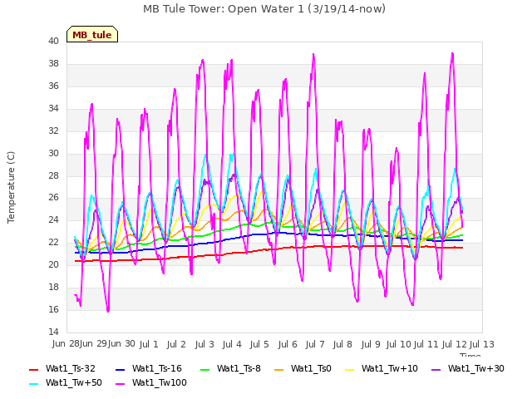Click the Jul 5 x-axis label

pos(259,344)
